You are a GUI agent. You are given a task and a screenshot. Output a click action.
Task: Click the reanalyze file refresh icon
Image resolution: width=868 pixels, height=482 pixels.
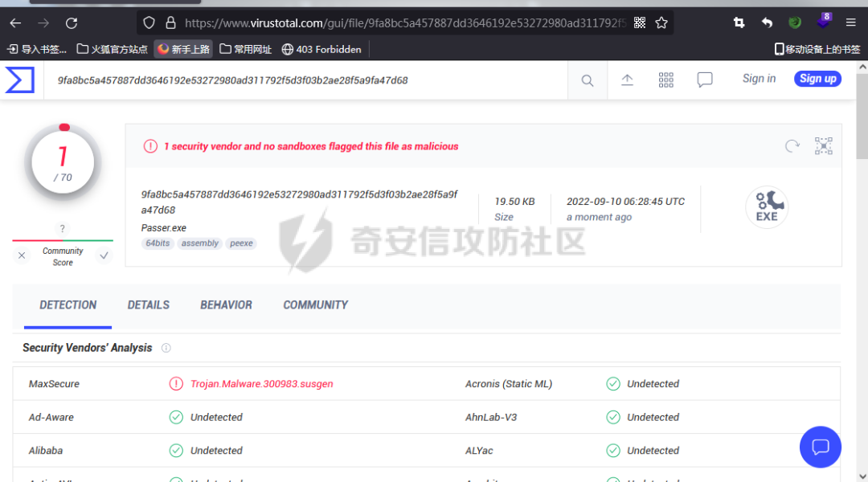[792, 146]
